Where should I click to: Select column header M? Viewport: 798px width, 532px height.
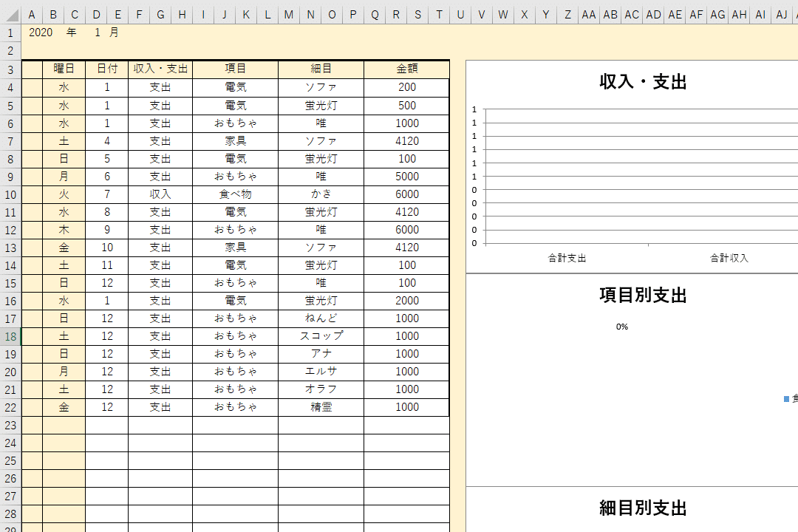point(289,16)
